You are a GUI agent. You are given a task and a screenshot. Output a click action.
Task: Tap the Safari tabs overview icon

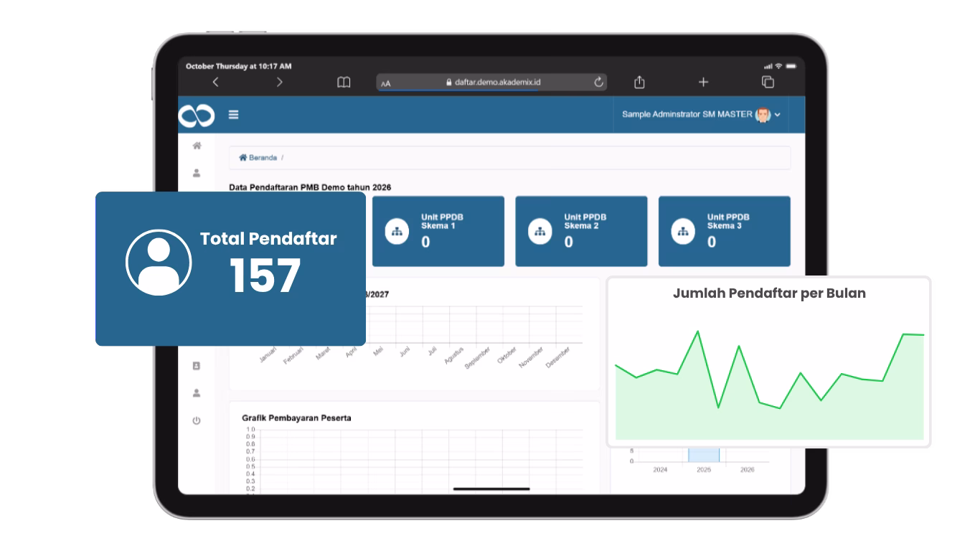[x=768, y=83]
